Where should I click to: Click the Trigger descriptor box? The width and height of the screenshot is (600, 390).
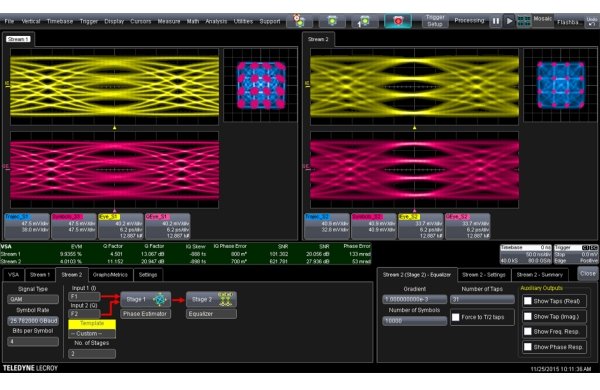(x=576, y=254)
